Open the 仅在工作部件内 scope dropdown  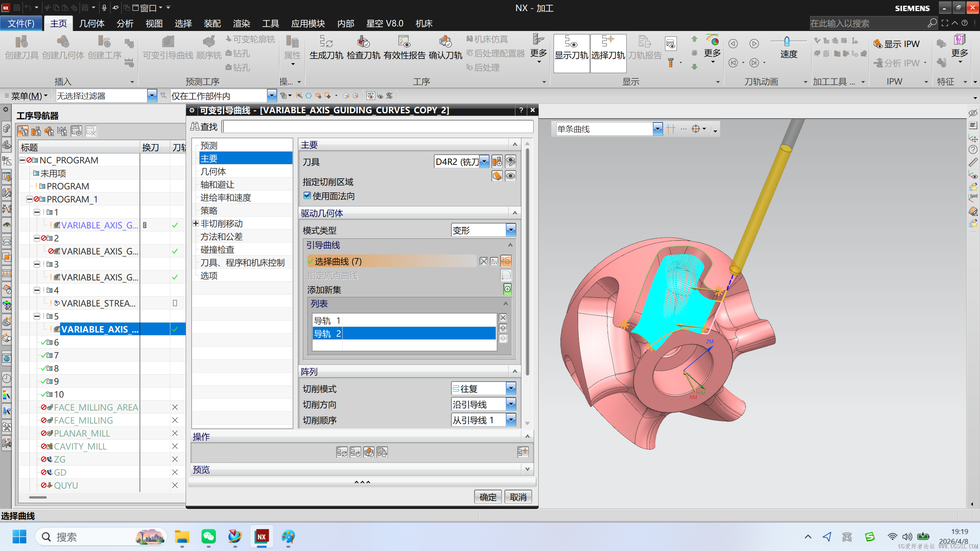click(271, 96)
